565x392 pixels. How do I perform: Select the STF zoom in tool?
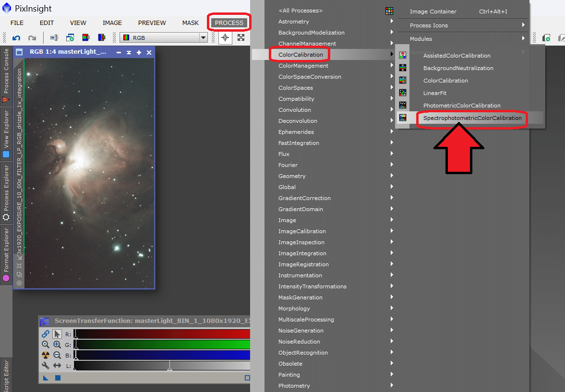(x=57, y=344)
